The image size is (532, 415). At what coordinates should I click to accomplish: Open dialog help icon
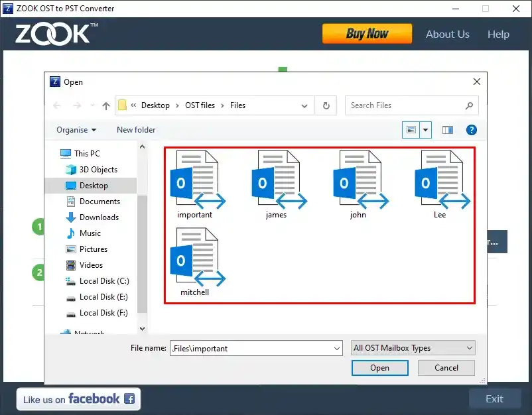471,130
